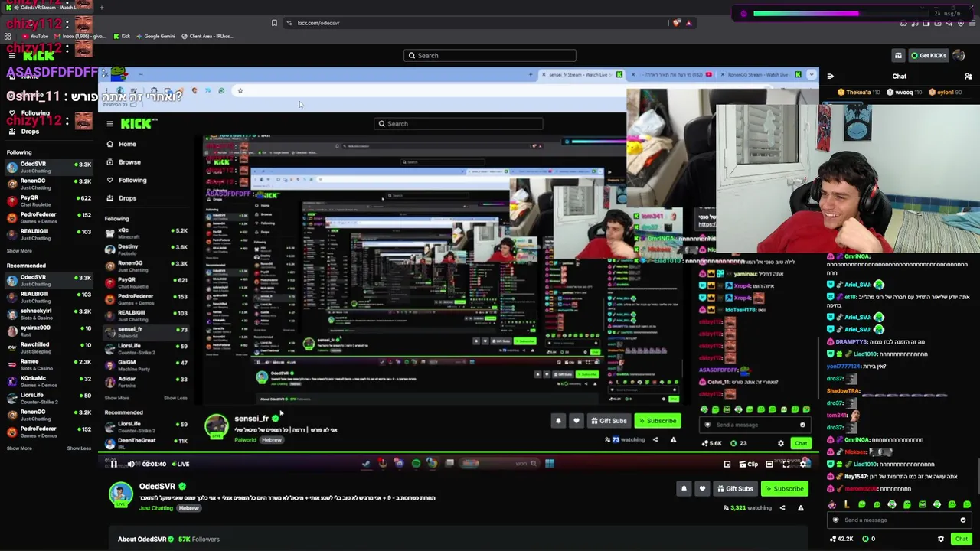This screenshot has height=551, width=980.
Task: Open the emoji picker in main chat input
Action: coord(963,520)
